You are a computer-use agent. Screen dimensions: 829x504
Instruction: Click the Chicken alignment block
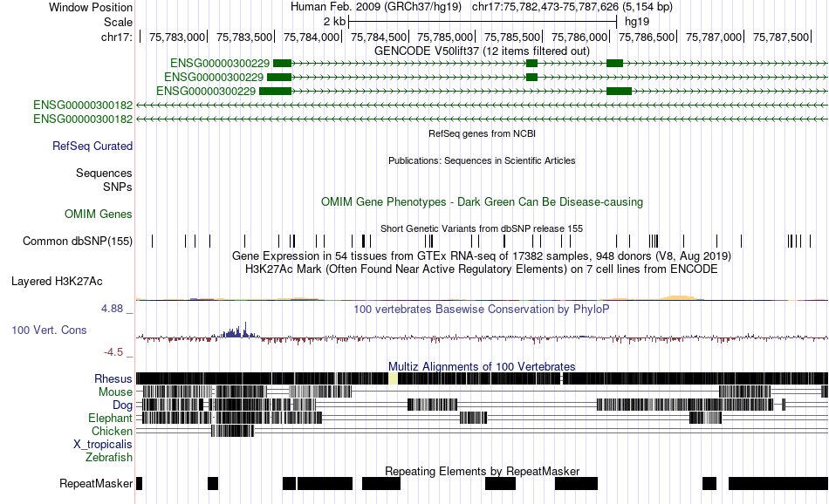(233, 431)
